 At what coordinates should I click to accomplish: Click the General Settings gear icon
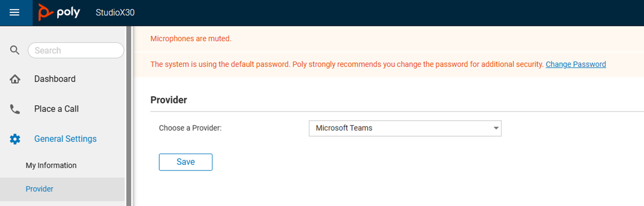click(15, 139)
